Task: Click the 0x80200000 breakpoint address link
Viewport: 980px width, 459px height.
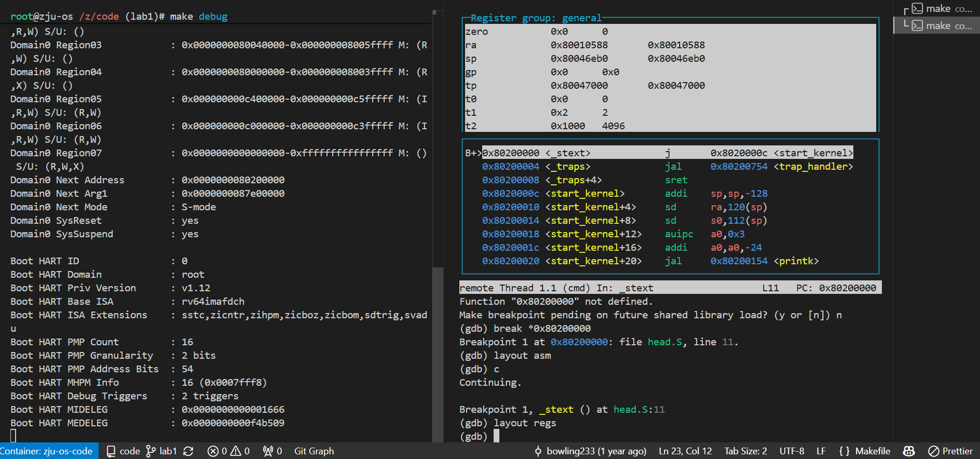Action: pyautogui.click(x=579, y=342)
